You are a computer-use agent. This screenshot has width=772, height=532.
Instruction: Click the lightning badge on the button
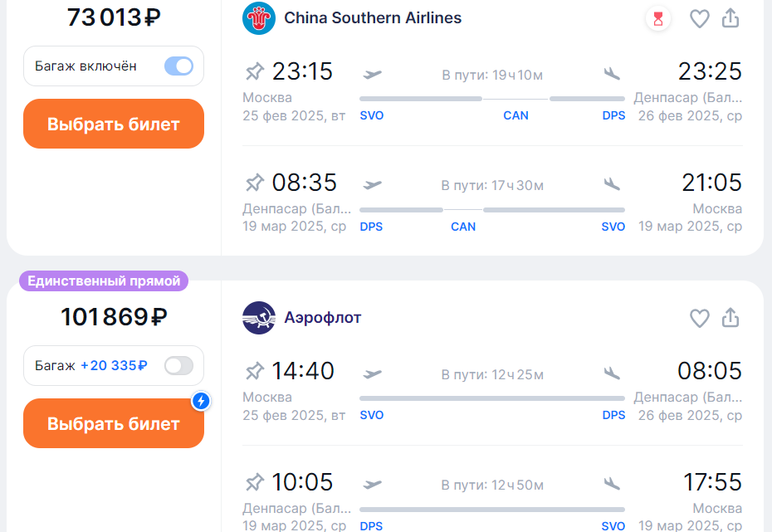tap(201, 401)
